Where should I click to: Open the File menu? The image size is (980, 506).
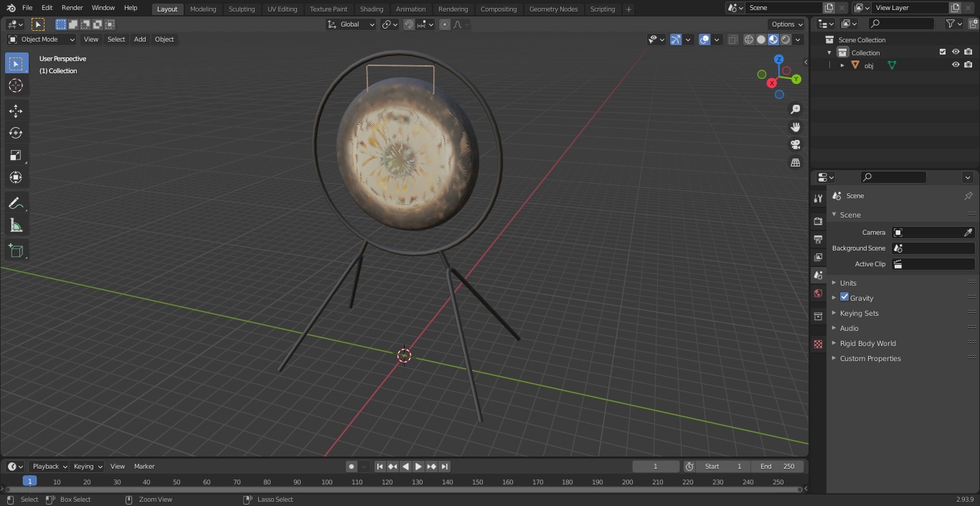click(27, 8)
